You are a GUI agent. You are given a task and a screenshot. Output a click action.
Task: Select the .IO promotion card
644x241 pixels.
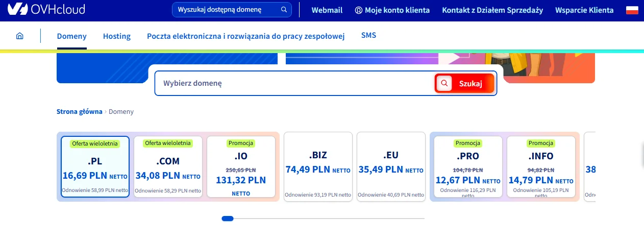click(241, 166)
